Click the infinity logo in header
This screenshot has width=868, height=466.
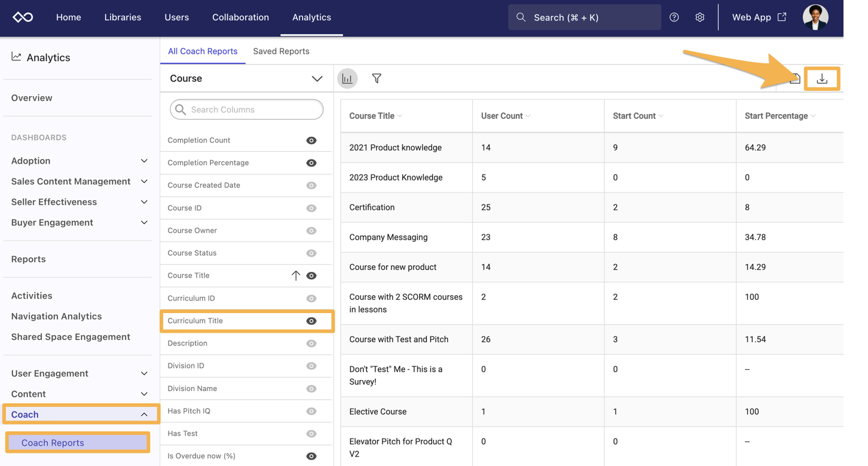[x=23, y=17]
